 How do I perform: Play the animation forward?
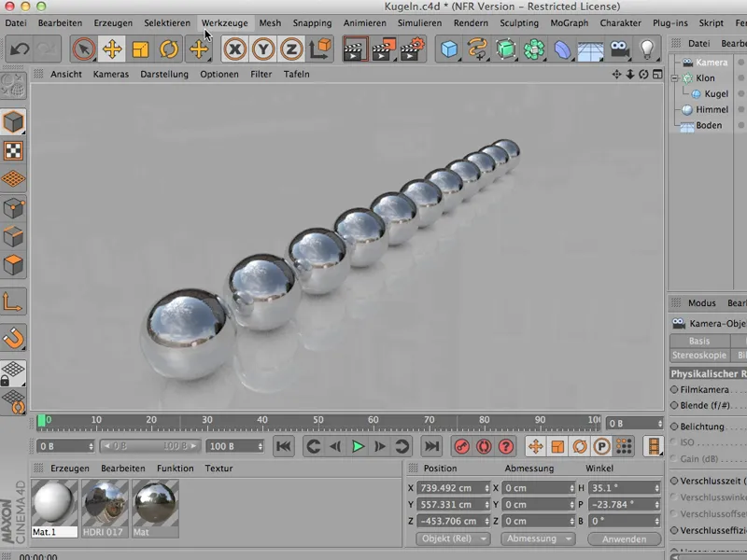pos(358,446)
